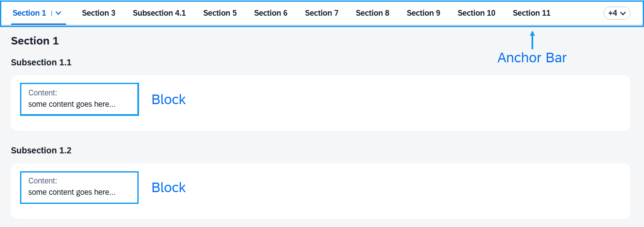Screen dimensions: 644x227
Task: Select the Section 1 anchor tab
Action: pos(29,13)
